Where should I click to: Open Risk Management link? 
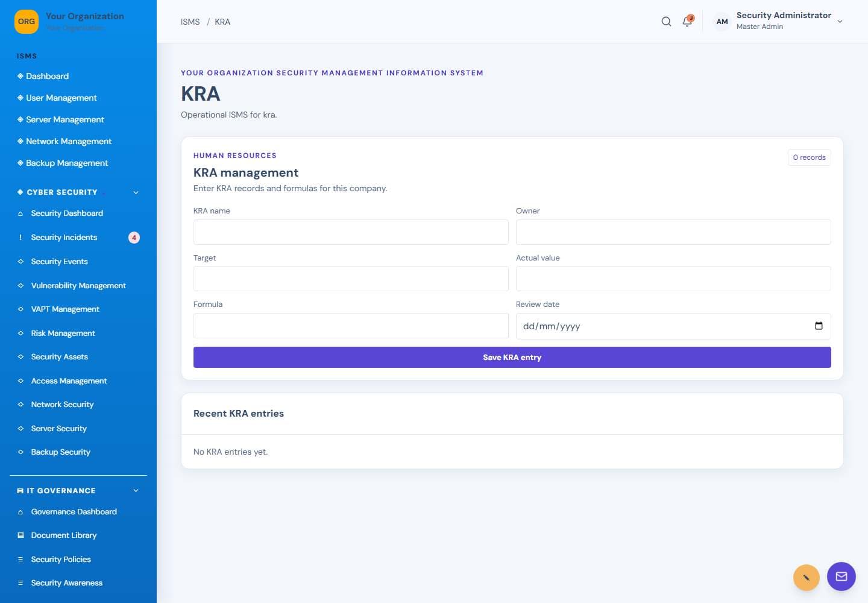(x=63, y=333)
